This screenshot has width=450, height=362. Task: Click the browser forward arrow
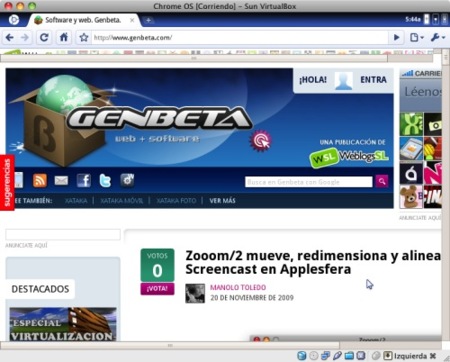[25, 37]
